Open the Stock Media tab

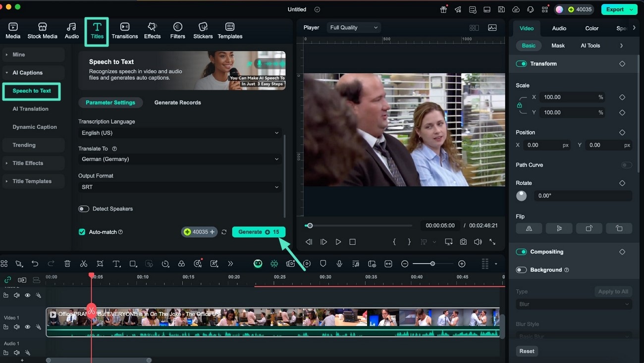(x=42, y=31)
